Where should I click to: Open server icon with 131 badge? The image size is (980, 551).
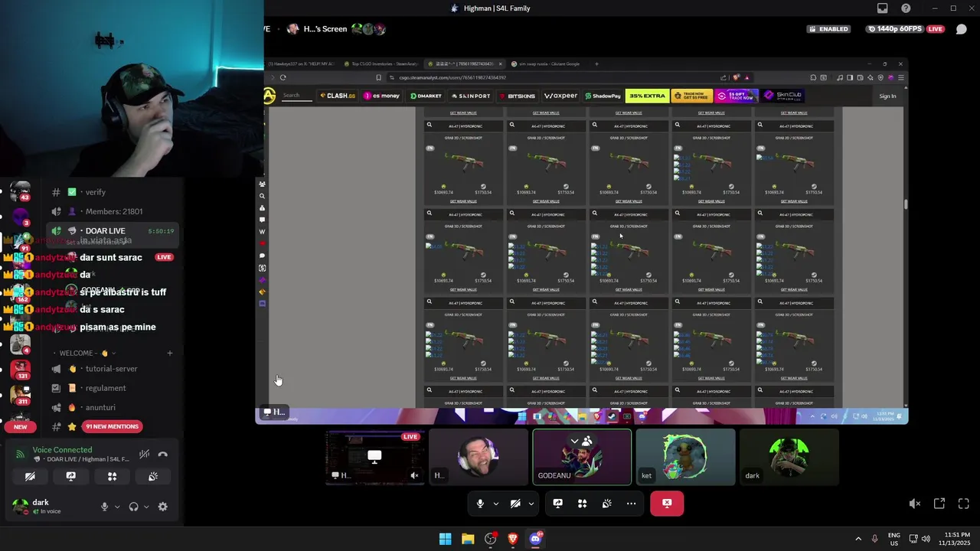point(20,370)
